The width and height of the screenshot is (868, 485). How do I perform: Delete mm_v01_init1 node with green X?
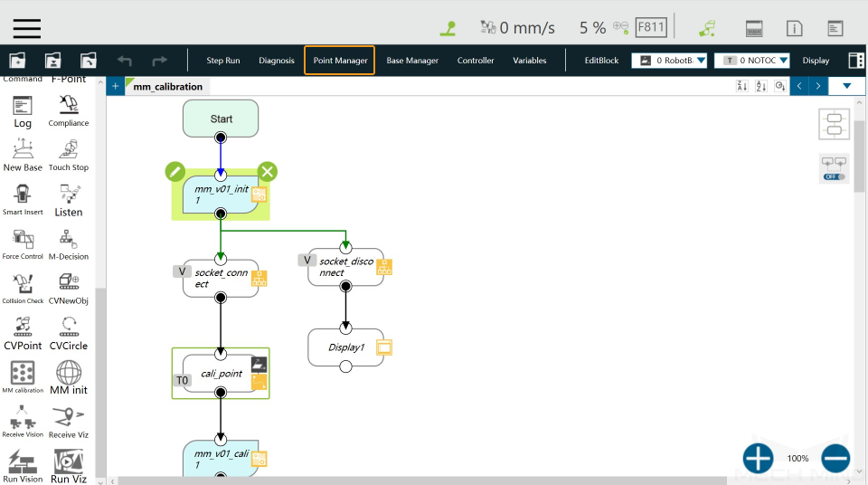pyautogui.click(x=268, y=172)
